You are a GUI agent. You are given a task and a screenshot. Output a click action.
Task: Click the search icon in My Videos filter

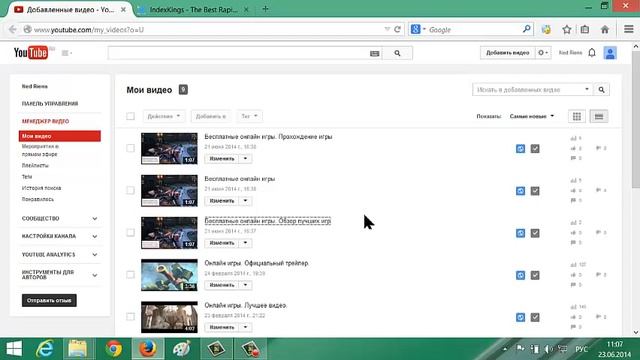(601, 90)
